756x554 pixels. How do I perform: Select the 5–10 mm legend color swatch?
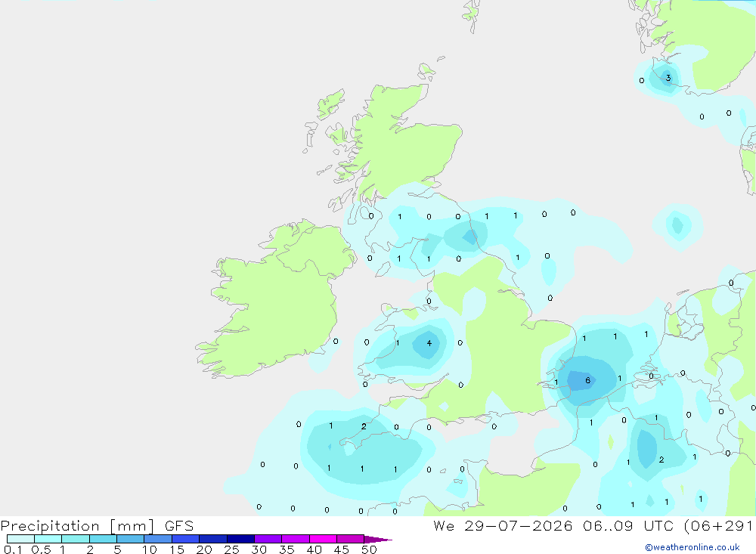[x=130, y=539]
